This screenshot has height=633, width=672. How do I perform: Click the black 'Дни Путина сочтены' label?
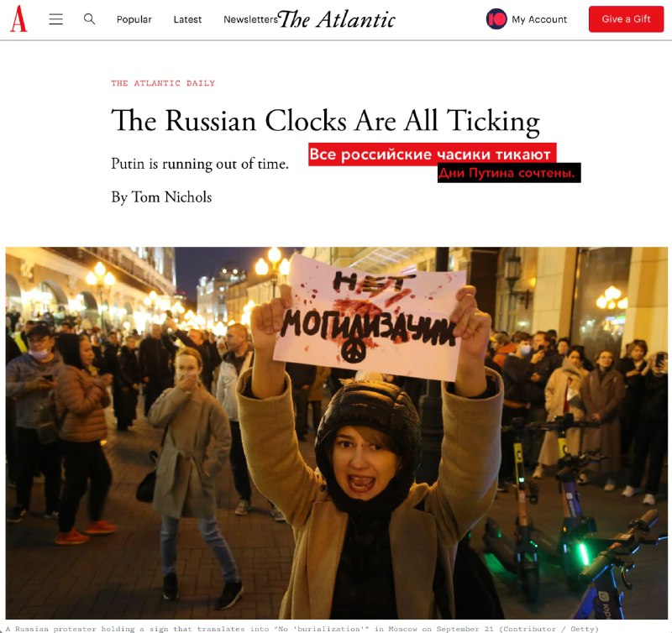pyautogui.click(x=509, y=173)
